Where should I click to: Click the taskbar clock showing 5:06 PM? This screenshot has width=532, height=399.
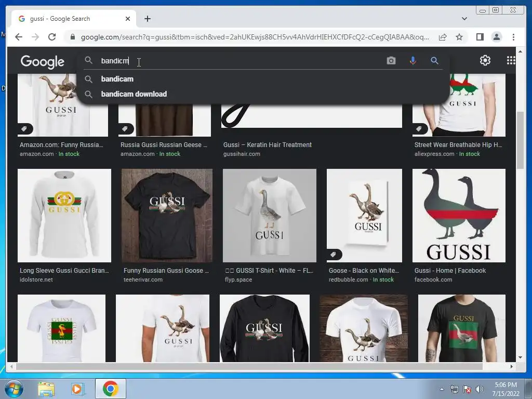tap(506, 389)
